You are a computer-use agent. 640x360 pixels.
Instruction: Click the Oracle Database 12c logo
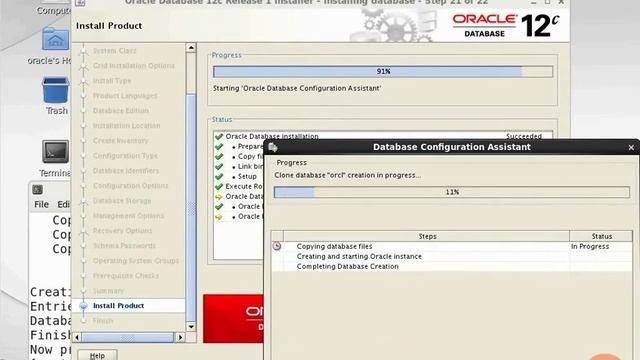506,26
